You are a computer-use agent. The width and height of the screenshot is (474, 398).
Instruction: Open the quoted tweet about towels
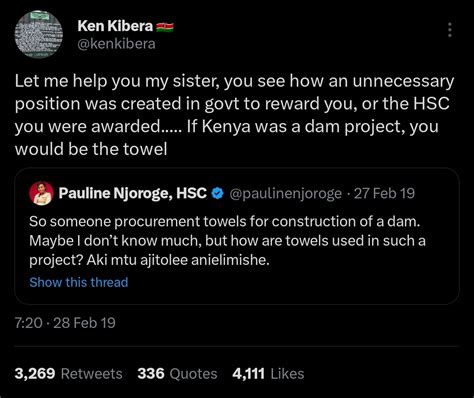pos(237,236)
